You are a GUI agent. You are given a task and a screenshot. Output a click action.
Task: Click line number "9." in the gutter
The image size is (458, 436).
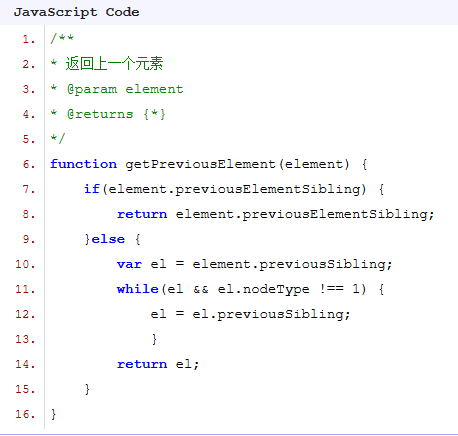[29, 239]
